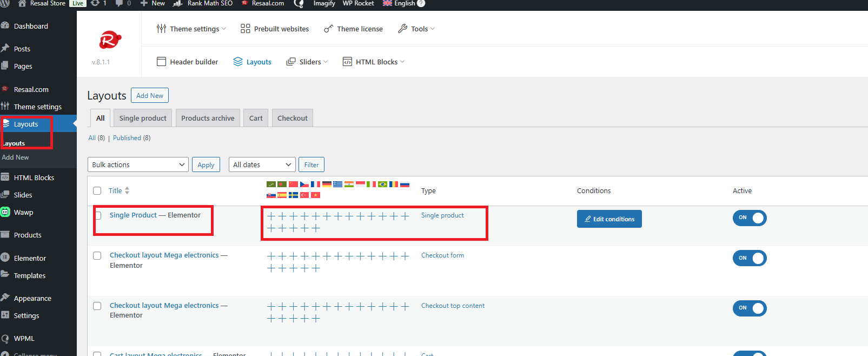
Task: Turn off Checkout top content layout's Active switch
Action: click(750, 308)
